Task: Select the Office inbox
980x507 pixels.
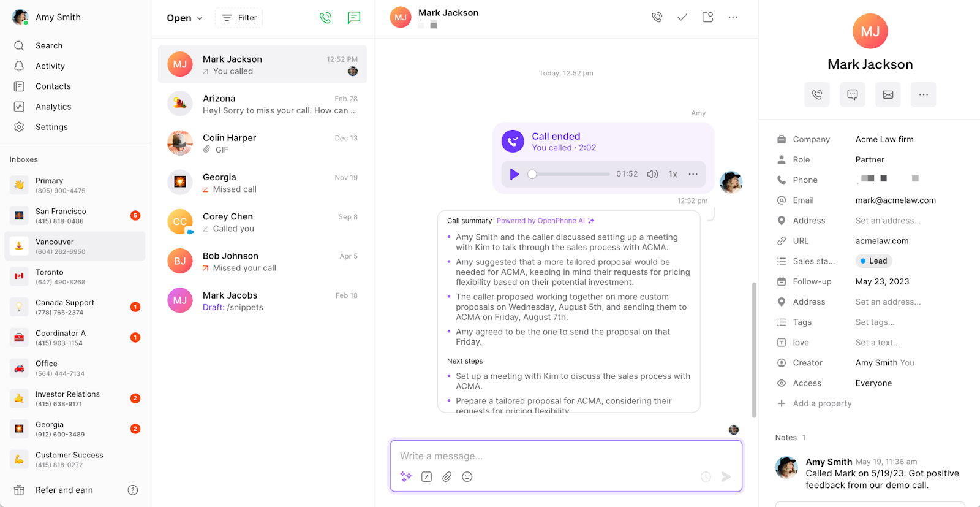Action: tap(75, 368)
